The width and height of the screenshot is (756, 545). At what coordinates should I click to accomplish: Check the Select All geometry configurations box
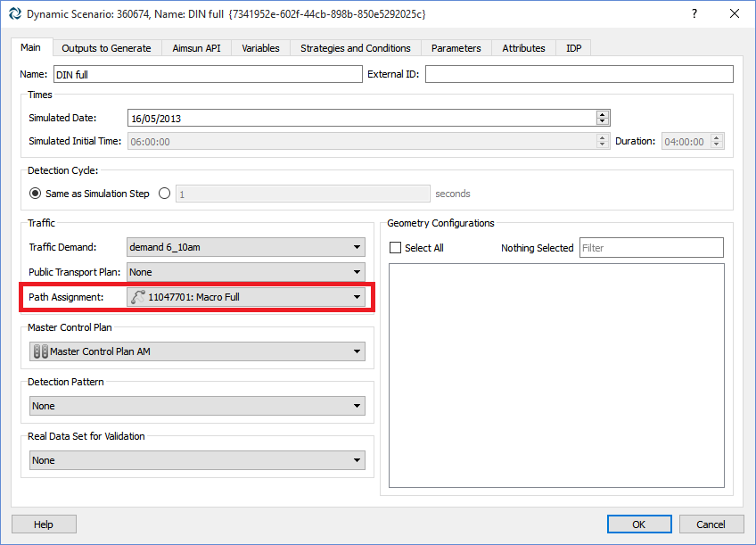(395, 247)
